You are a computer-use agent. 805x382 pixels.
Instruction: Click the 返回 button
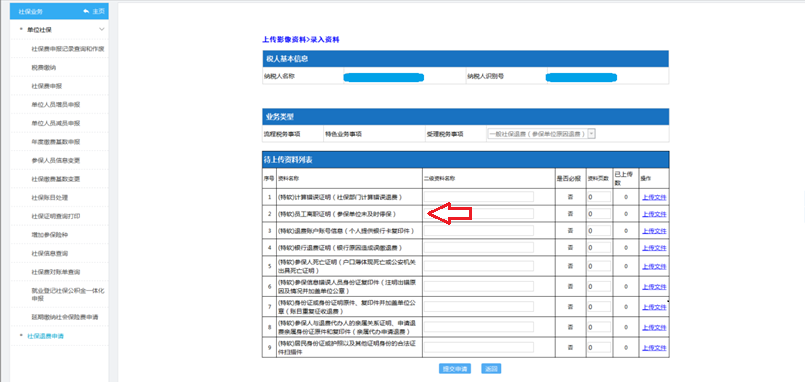[491, 369]
